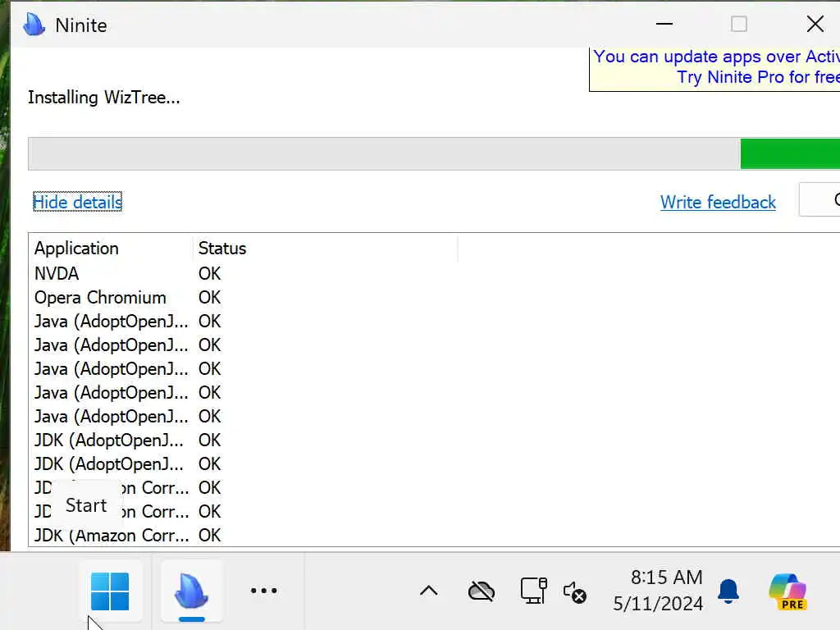Click the Ninite logo in the title bar
Image resolution: width=840 pixels, height=630 pixels.
(x=34, y=25)
